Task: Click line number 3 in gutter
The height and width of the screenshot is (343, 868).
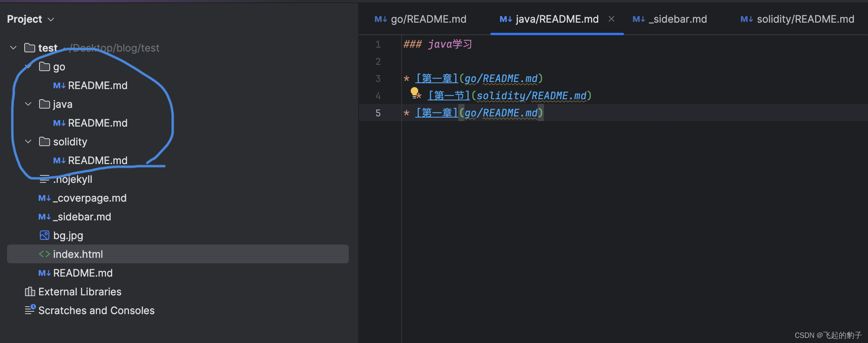Action: click(x=378, y=79)
